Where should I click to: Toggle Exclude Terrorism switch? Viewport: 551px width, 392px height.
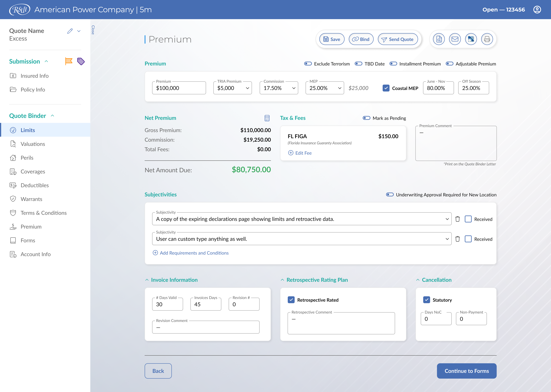click(308, 64)
